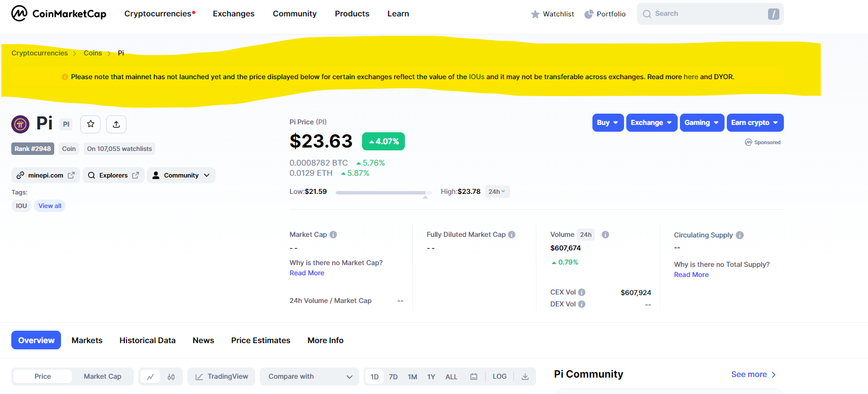868x394 pixels.
Task: Click the Cryptocurrencies breadcrumb link
Action: 40,53
